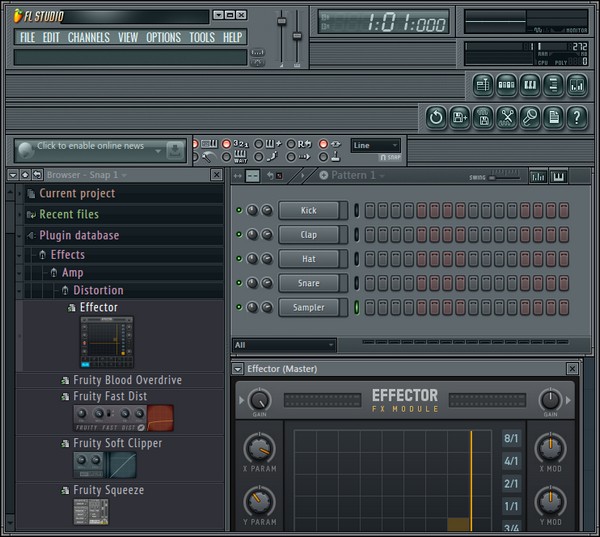Click the undo history circular arrow icon

click(436, 118)
